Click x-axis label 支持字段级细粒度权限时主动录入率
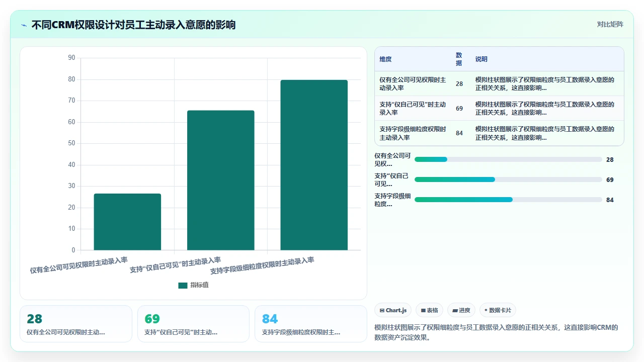 pos(262,265)
